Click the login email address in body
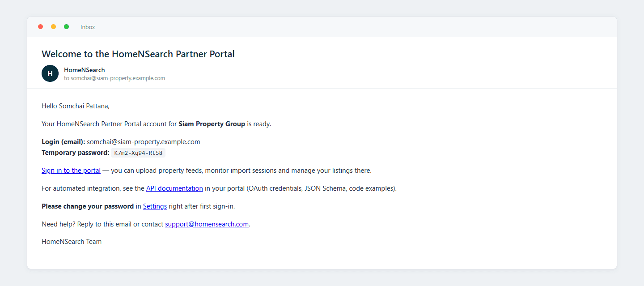Image resolution: width=644 pixels, height=286 pixels. click(144, 142)
